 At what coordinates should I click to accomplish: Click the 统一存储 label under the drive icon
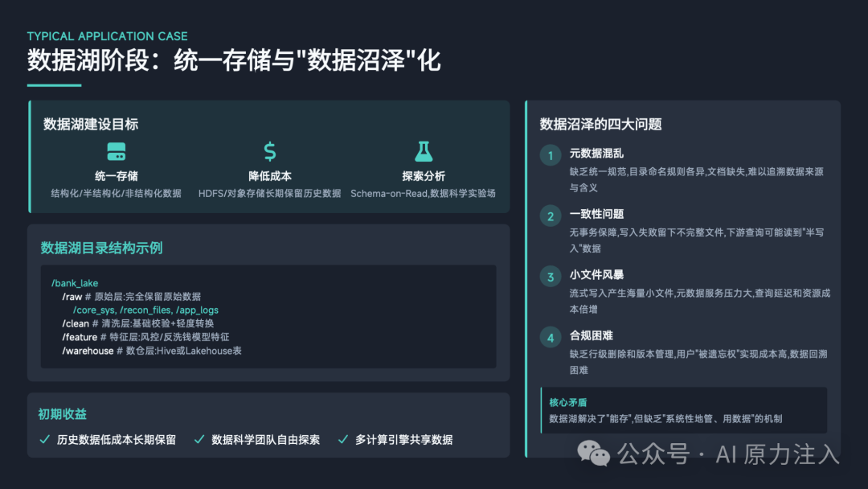(117, 176)
